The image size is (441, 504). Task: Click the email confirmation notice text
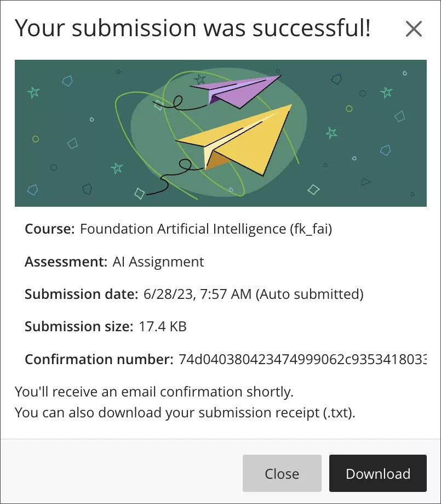click(x=153, y=392)
